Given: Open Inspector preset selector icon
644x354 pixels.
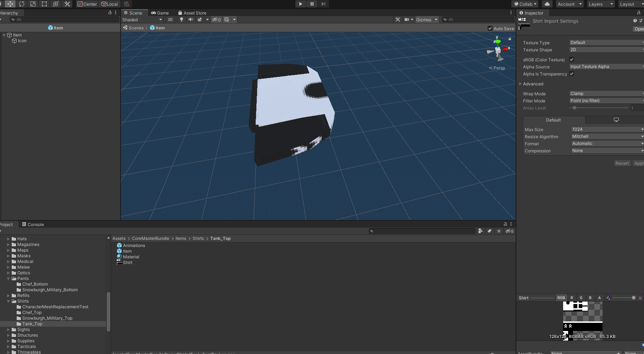Looking at the screenshot, I should [x=641, y=21].
